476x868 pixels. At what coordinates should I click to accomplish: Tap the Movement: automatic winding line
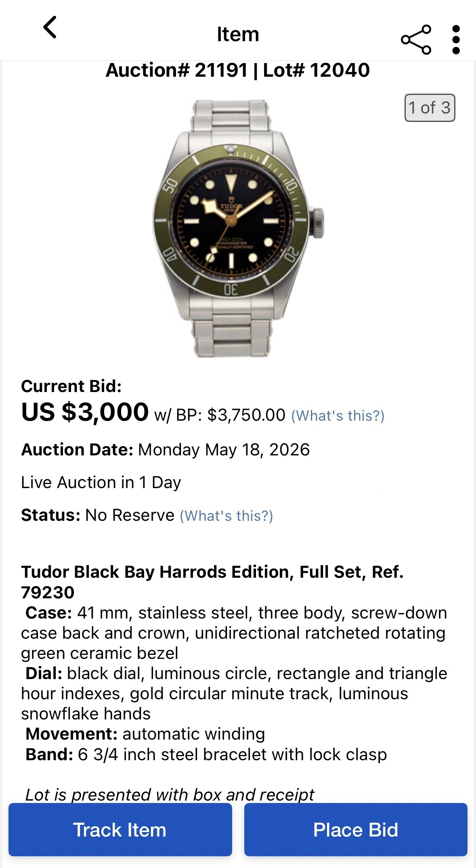145,734
